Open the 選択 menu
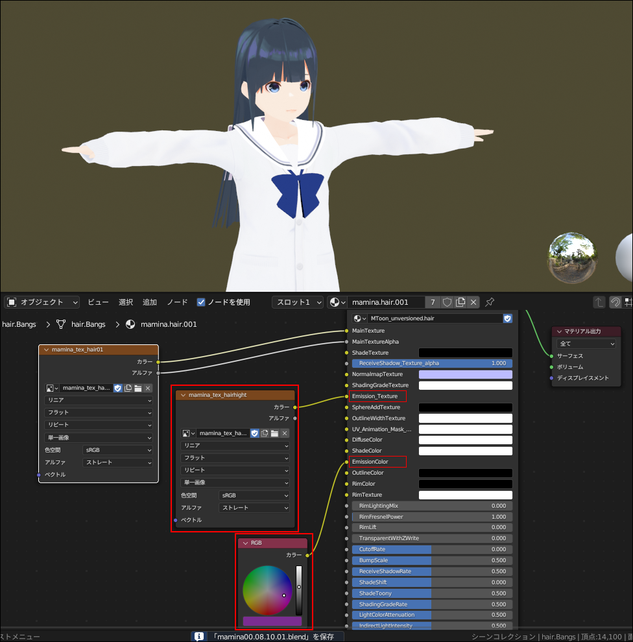 click(126, 302)
